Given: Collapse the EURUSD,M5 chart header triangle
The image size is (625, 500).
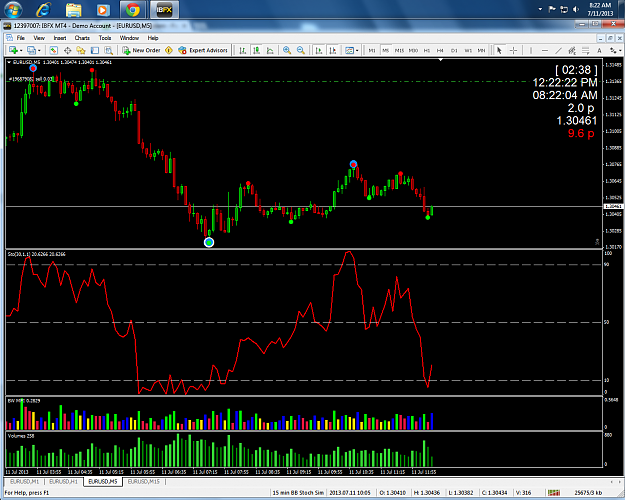Looking at the screenshot, I should coord(9,62).
